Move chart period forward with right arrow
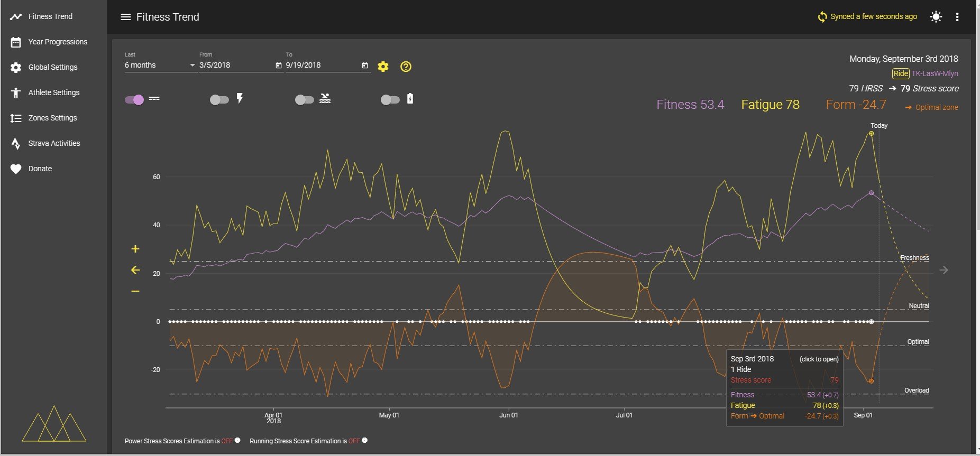The height and width of the screenshot is (456, 980). 944,270
